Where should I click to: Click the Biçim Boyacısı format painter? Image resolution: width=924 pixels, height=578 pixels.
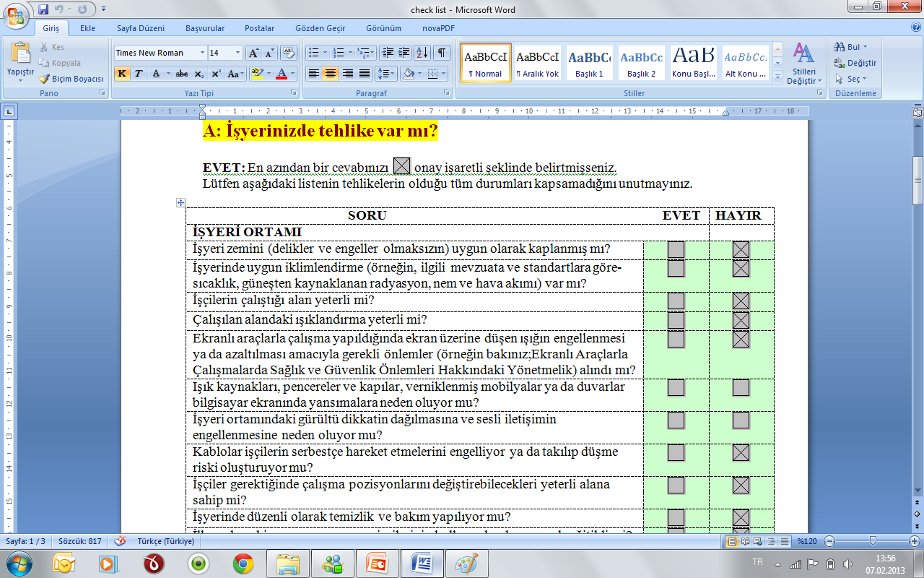point(71,79)
